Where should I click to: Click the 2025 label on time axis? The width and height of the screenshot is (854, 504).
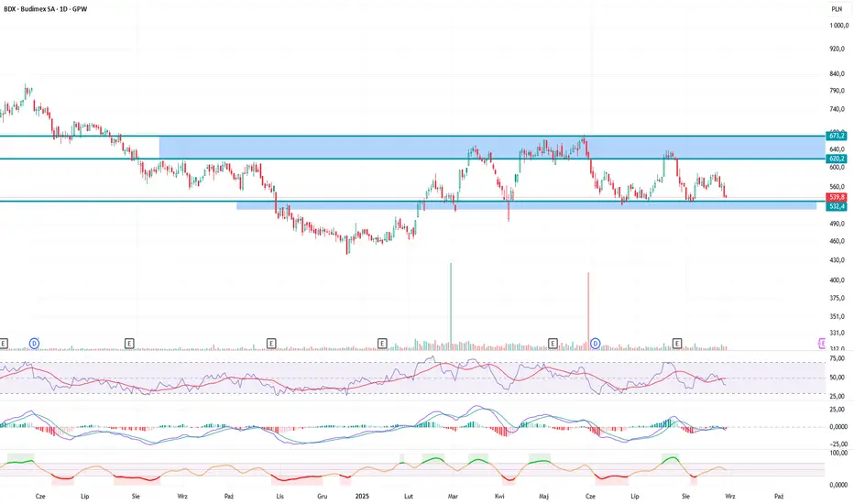click(x=362, y=496)
